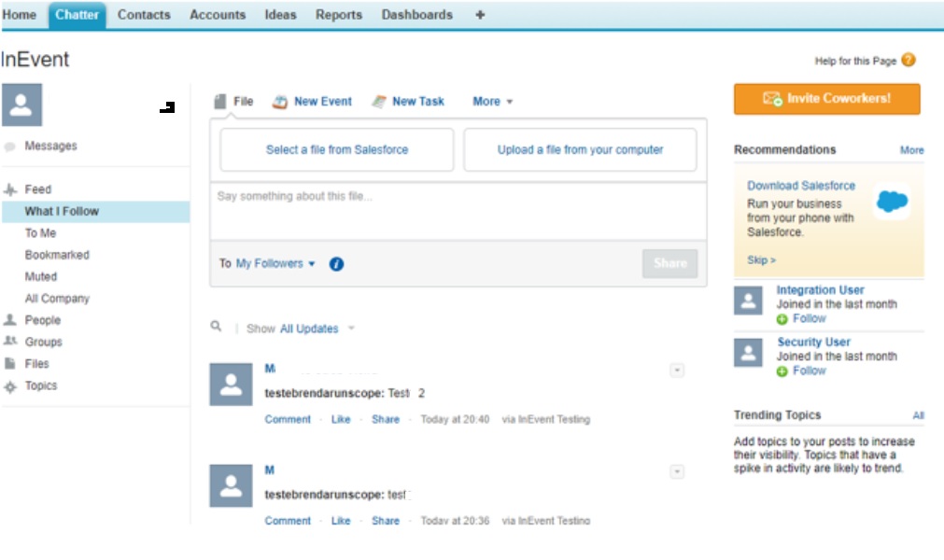Expand the More publisher actions dropdown
The image size is (944, 560).
[x=492, y=102]
